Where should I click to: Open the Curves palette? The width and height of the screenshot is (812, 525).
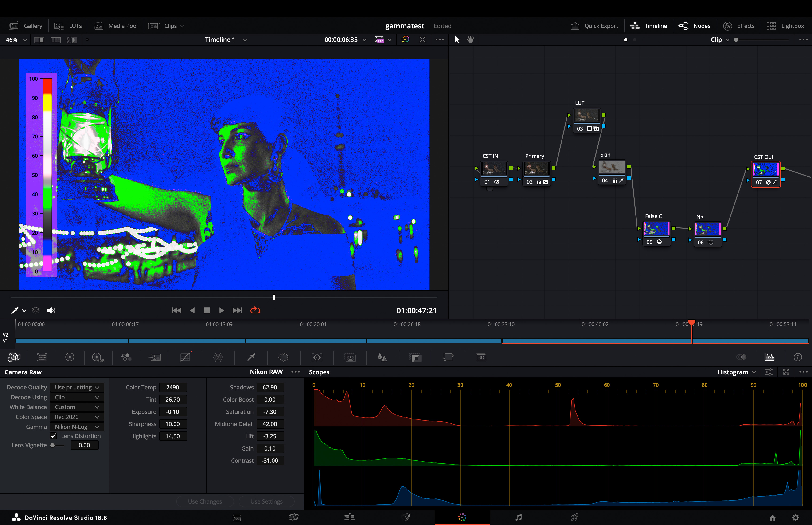pos(185,357)
